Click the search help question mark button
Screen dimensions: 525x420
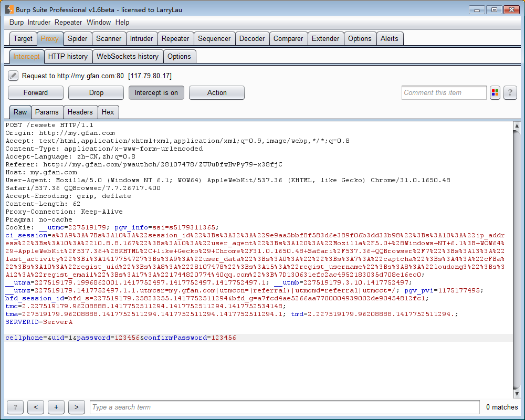(15, 407)
